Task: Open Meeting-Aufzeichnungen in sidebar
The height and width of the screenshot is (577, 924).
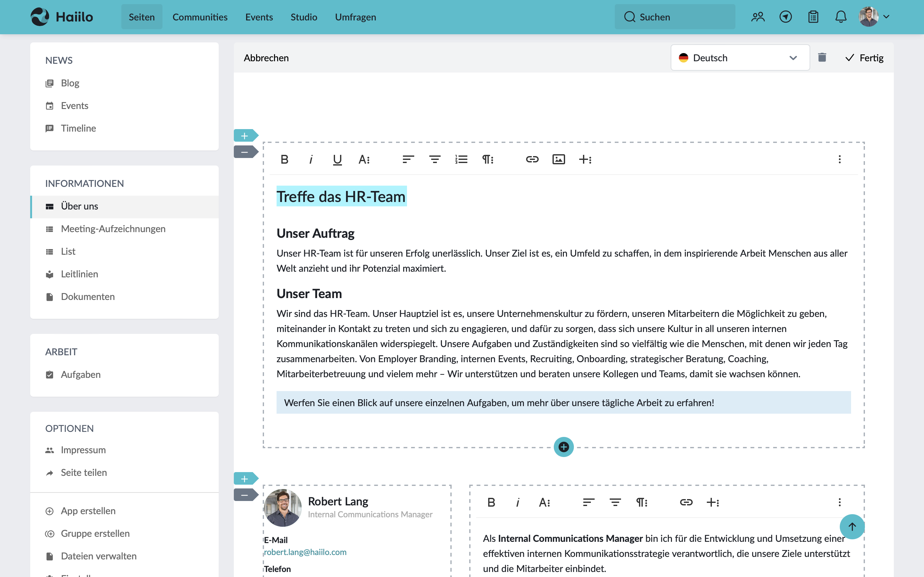Action: [124, 229]
